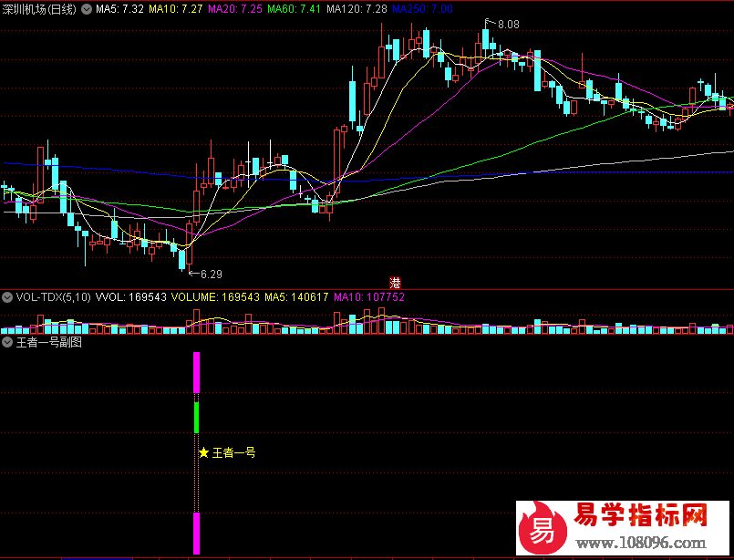Viewport: 734px width, 560px height.
Task: Select the MA250: 7.00 label
Action: coord(422,9)
